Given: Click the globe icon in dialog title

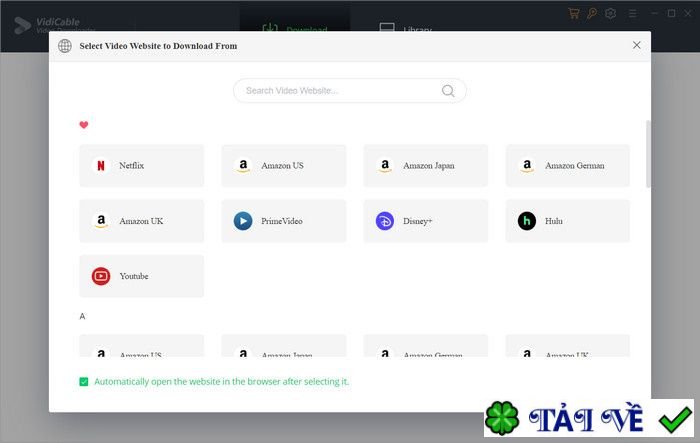Looking at the screenshot, I should (x=65, y=46).
